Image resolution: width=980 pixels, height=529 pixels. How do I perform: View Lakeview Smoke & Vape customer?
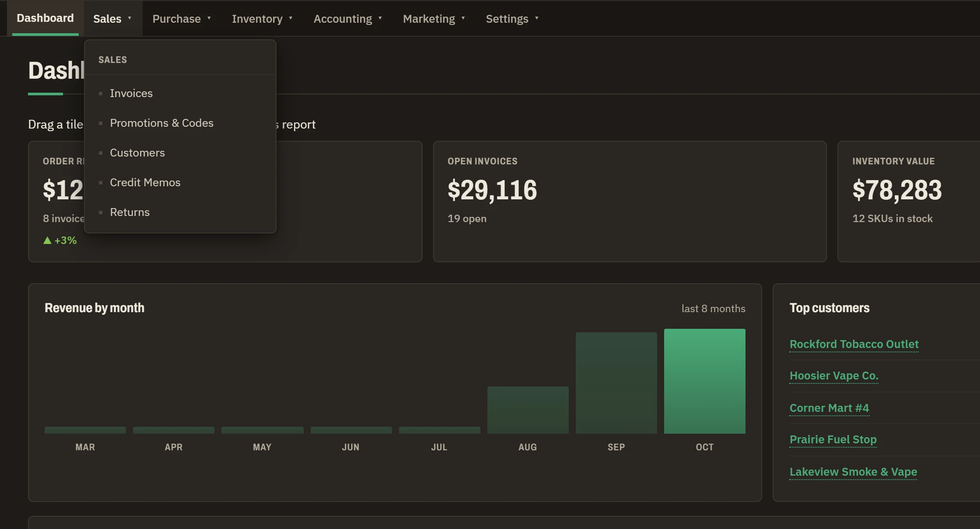(x=853, y=472)
